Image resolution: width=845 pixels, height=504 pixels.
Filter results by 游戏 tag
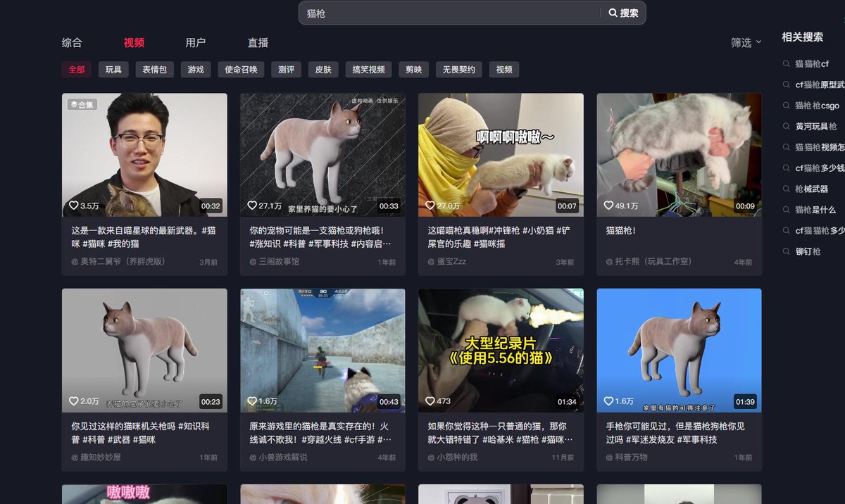[x=196, y=70]
